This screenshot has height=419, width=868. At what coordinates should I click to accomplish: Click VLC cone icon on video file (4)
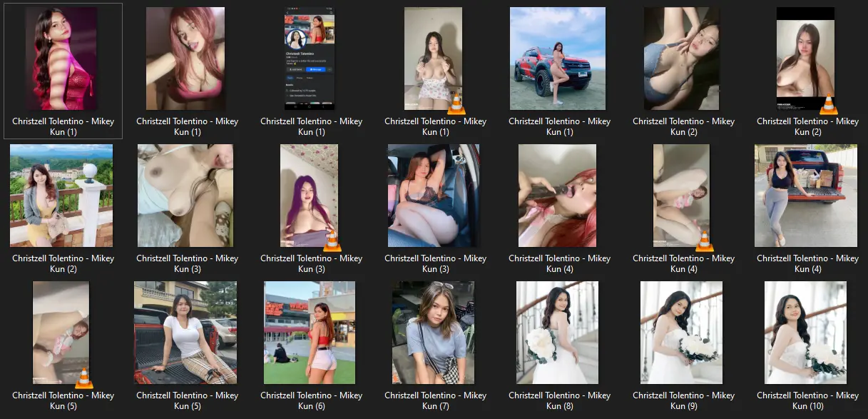pyautogui.click(x=704, y=241)
